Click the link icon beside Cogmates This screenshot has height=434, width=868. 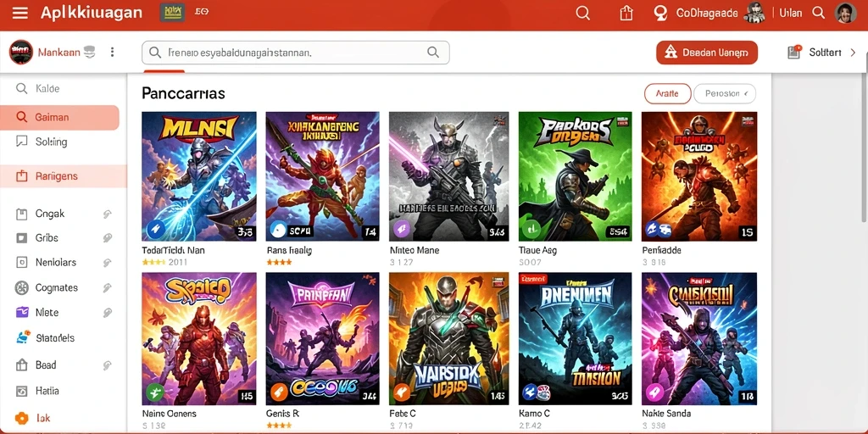pos(108,288)
